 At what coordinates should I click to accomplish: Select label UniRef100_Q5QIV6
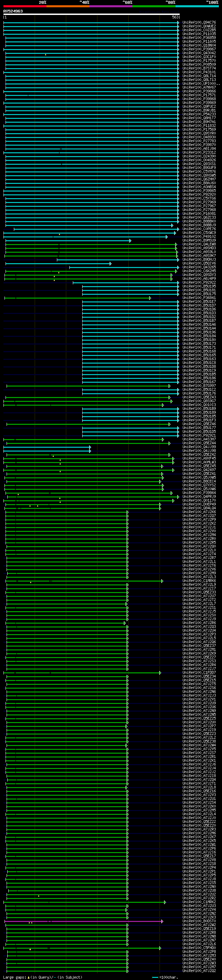[x=199, y=263]
